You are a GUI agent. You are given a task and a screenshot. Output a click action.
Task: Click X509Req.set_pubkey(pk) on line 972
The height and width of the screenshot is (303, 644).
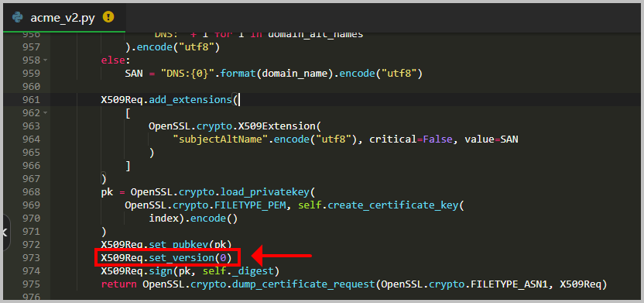click(166, 245)
